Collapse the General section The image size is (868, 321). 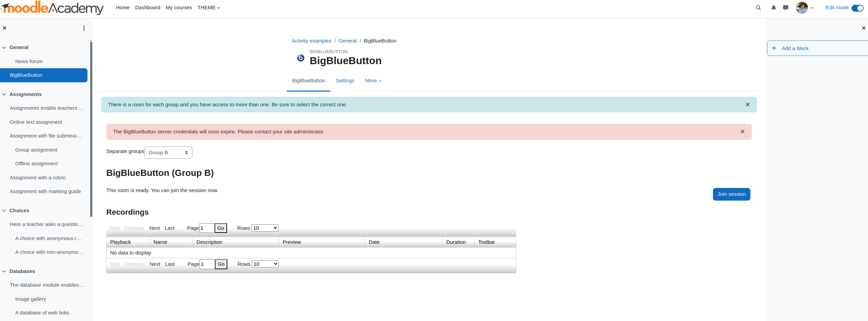(x=4, y=48)
